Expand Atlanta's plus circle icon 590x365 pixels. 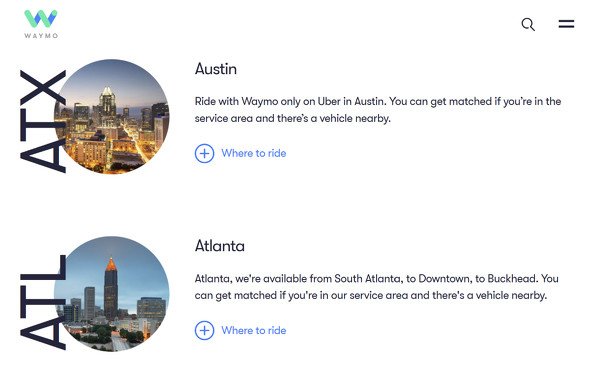pos(204,330)
